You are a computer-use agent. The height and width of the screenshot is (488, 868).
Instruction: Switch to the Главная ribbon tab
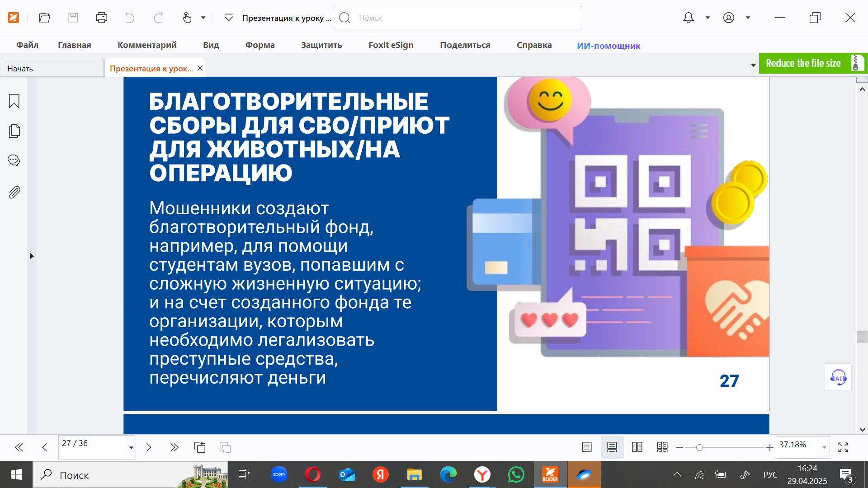tap(75, 45)
